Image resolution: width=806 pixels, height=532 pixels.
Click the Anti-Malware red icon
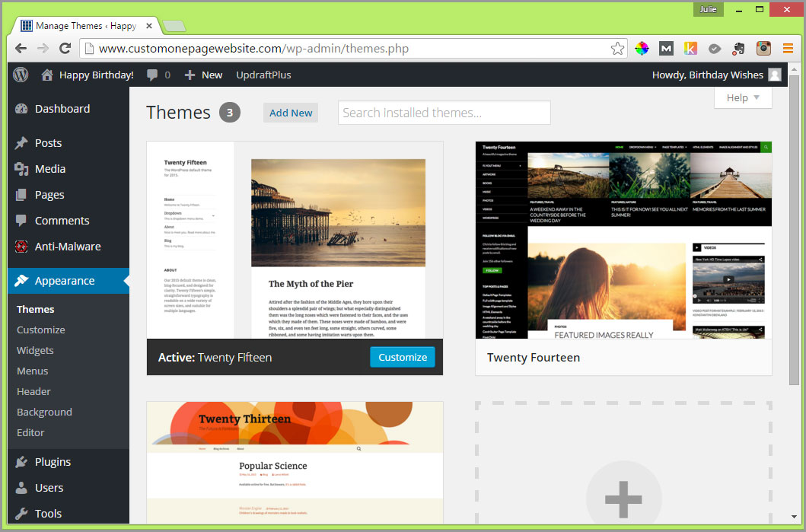(x=21, y=247)
